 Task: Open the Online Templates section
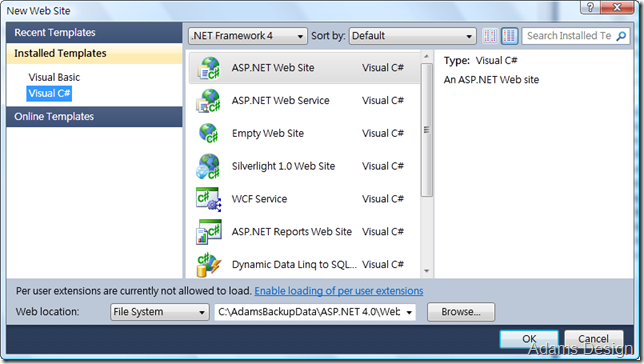94,117
